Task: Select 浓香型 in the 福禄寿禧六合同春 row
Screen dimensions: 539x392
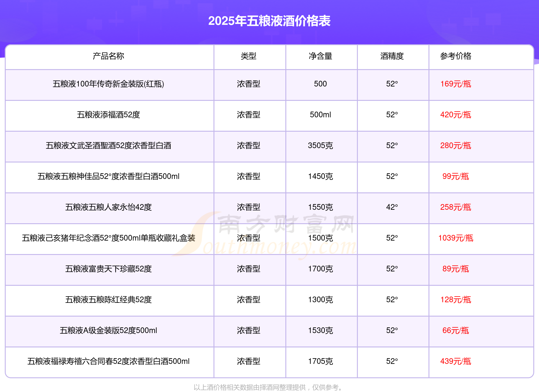Action: [249, 361]
